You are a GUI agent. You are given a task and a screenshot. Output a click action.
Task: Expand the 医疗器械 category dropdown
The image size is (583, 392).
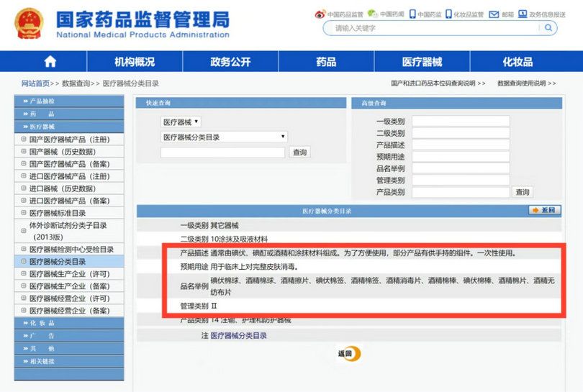click(181, 122)
